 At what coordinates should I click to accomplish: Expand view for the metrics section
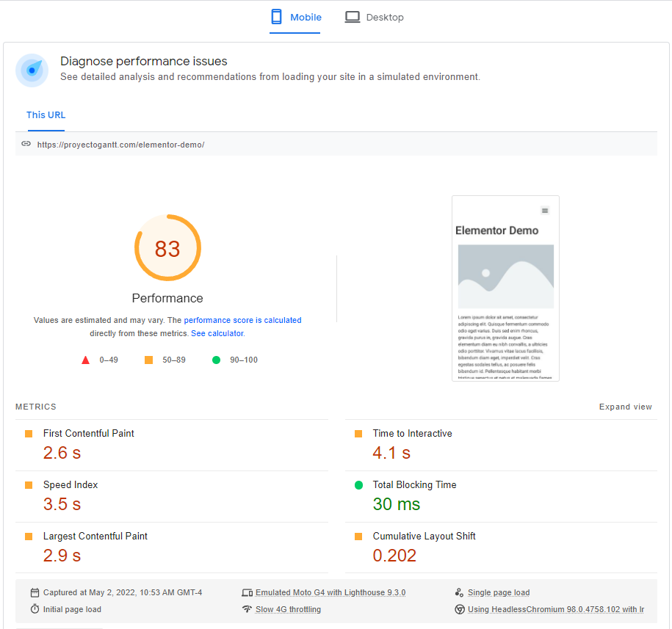pyautogui.click(x=625, y=407)
